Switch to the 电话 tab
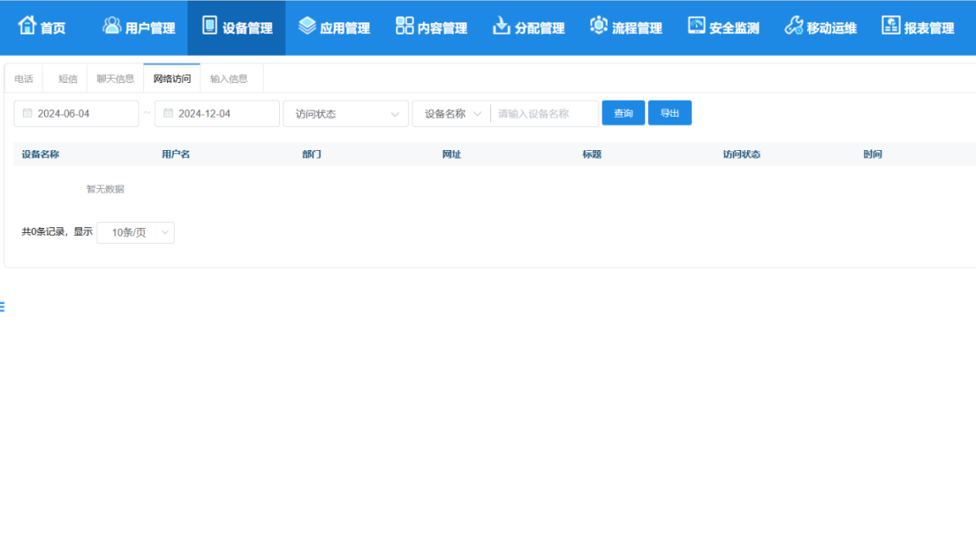The width and height of the screenshot is (976, 560). [x=24, y=79]
